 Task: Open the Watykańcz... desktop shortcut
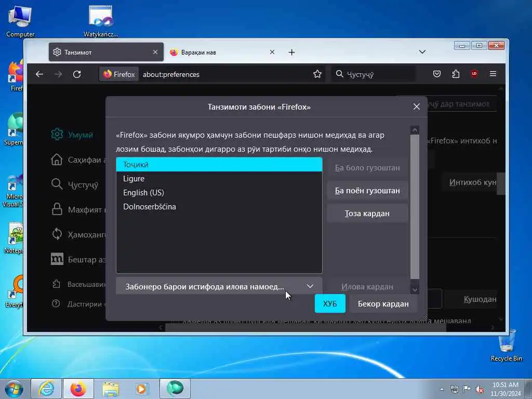(x=101, y=21)
